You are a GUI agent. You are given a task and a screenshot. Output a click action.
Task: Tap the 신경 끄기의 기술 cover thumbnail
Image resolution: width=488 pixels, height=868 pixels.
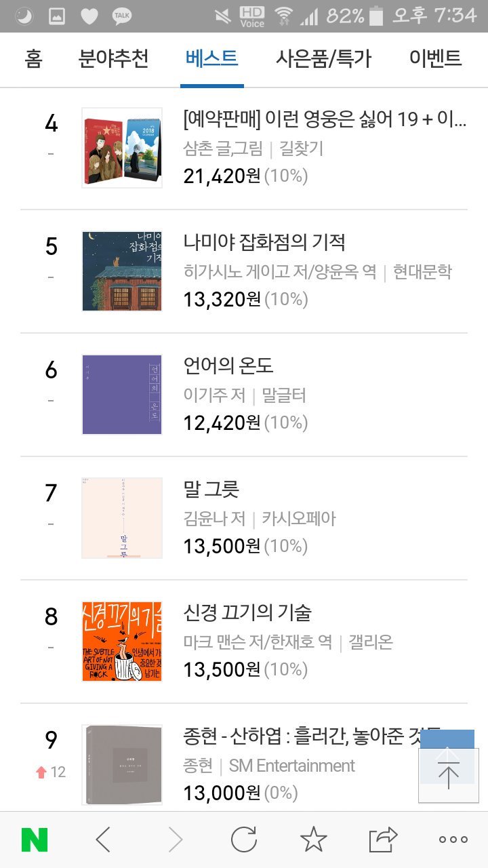[122, 642]
